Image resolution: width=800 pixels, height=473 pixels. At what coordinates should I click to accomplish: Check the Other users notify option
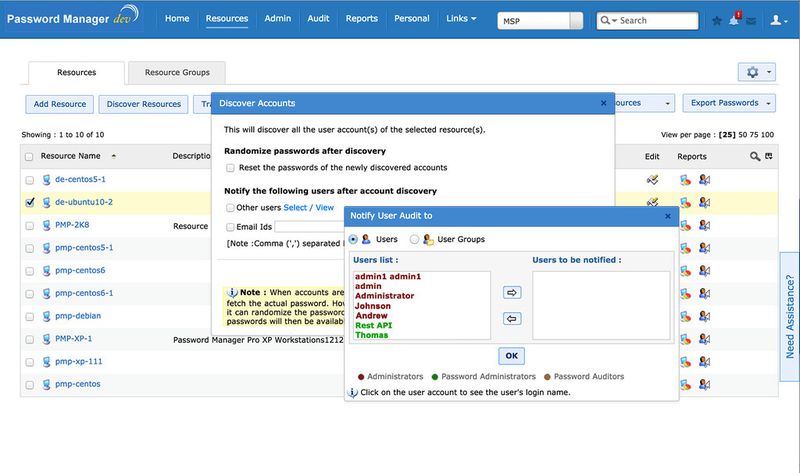point(230,208)
